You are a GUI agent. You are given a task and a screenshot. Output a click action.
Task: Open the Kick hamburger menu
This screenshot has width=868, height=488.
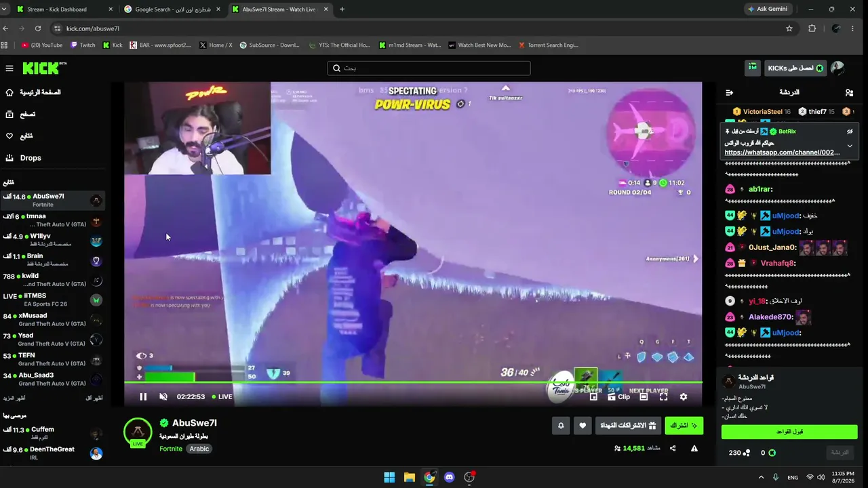(x=9, y=68)
